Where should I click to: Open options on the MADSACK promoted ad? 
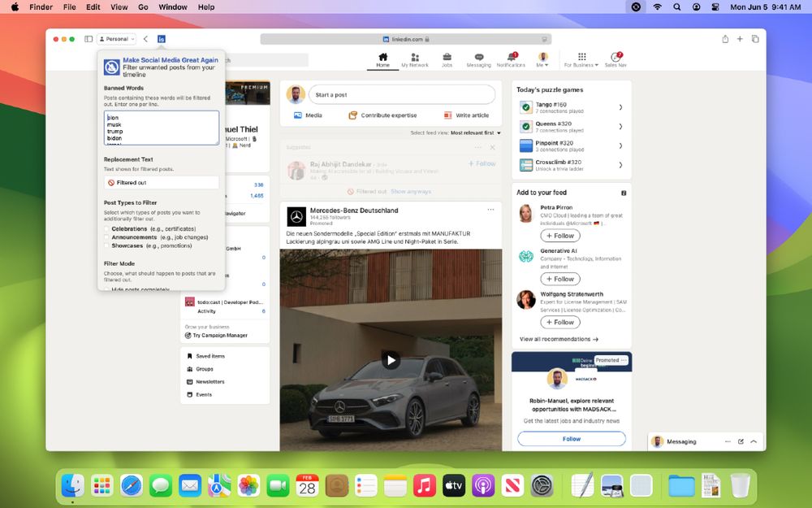[624, 360]
